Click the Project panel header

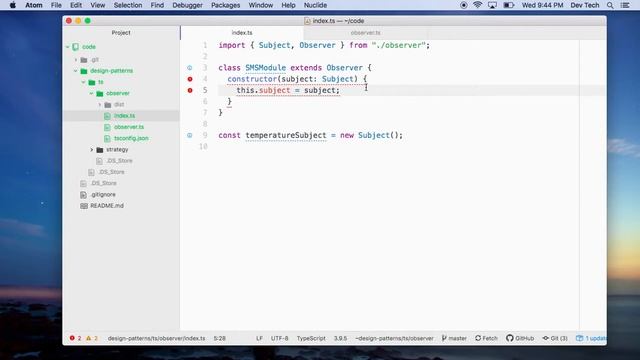pyautogui.click(x=121, y=33)
